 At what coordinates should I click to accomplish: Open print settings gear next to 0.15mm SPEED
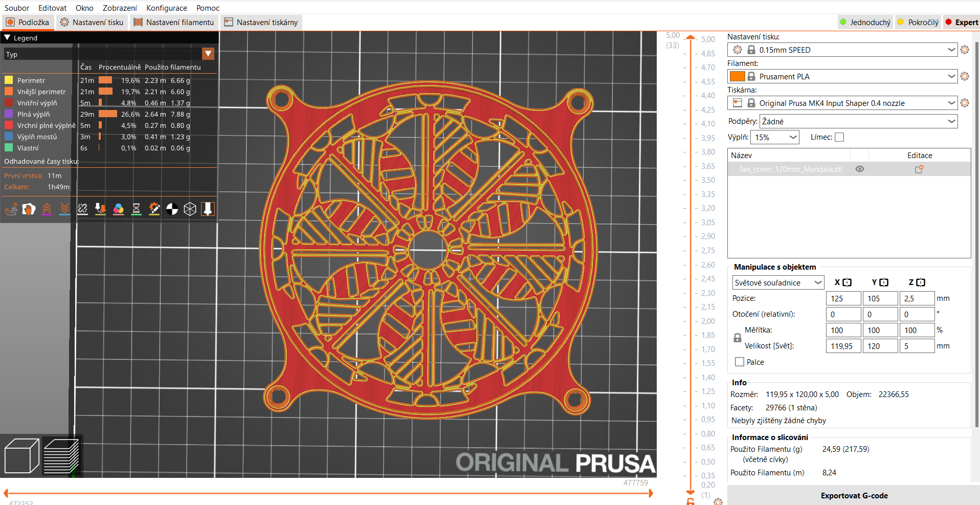(x=965, y=50)
